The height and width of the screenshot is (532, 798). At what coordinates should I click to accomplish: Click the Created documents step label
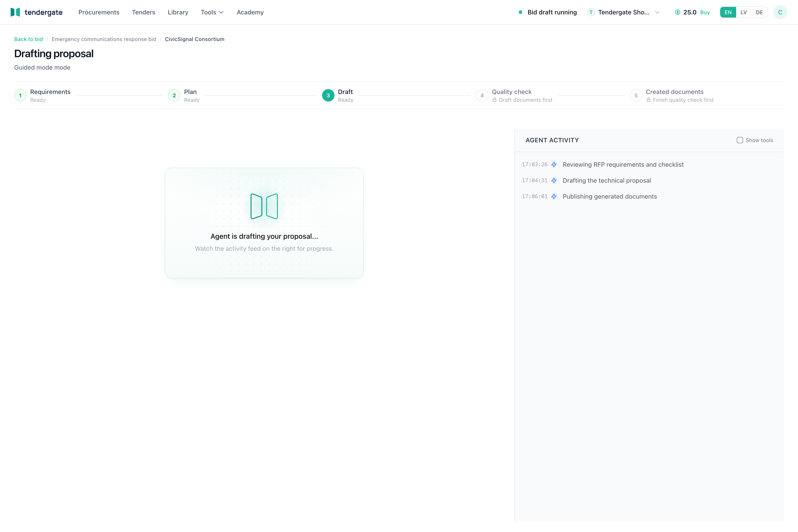pos(675,92)
